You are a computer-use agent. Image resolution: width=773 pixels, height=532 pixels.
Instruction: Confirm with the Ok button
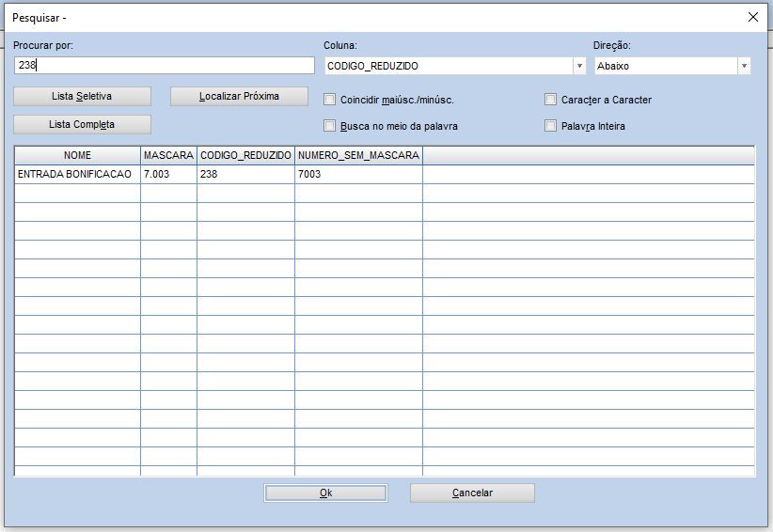click(325, 493)
